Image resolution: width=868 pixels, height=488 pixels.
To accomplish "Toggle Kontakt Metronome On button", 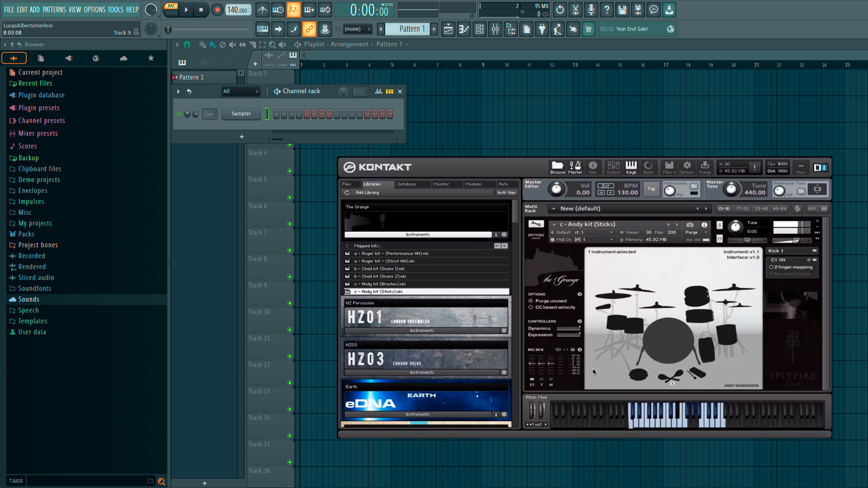I will 694,186.
